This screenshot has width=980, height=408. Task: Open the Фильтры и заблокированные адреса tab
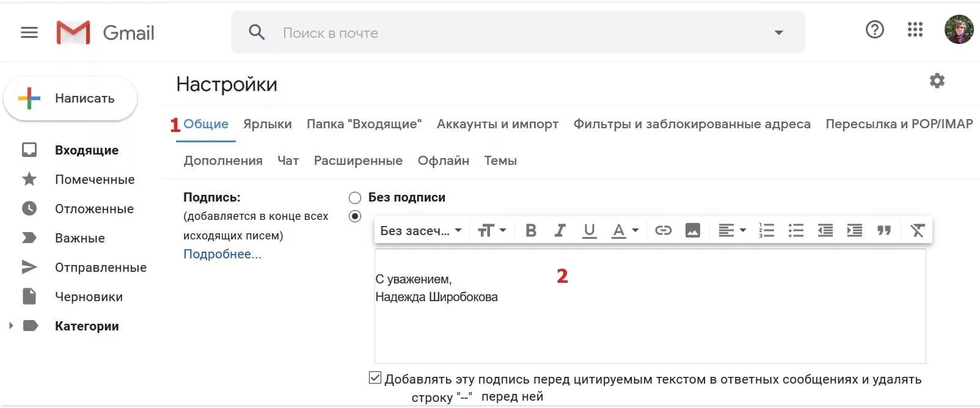click(x=692, y=124)
